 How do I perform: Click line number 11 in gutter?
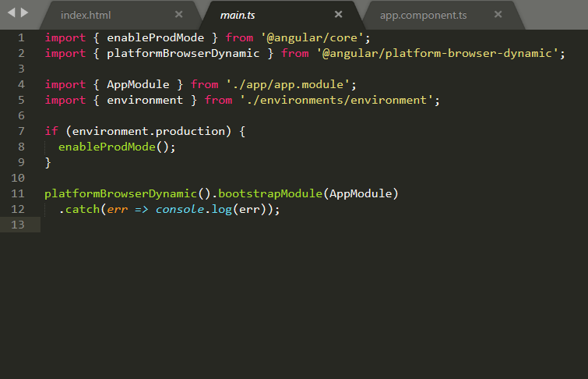coord(18,193)
